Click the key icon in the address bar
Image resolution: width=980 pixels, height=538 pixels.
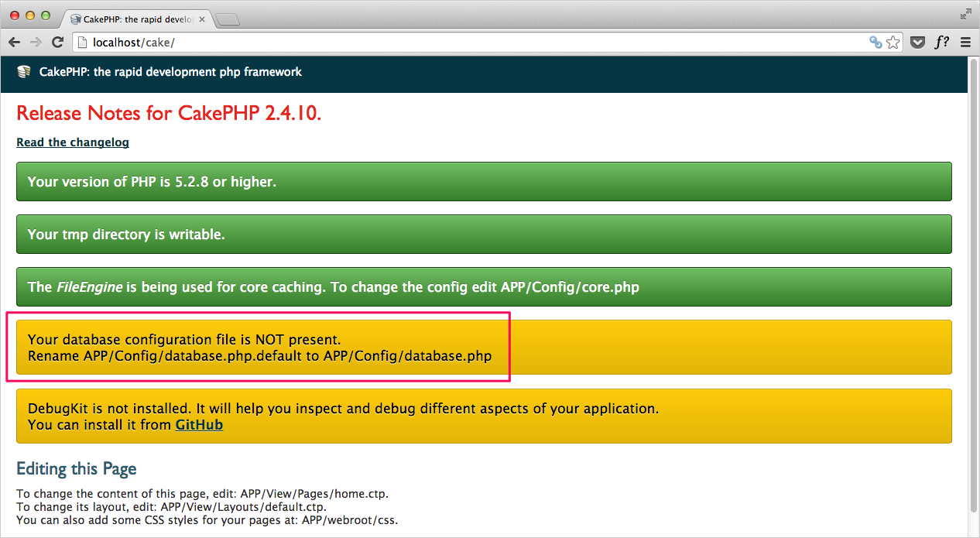(x=875, y=43)
